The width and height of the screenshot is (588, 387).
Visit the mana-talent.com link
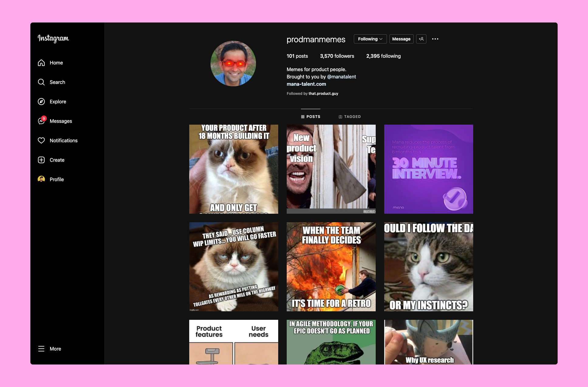coord(306,84)
